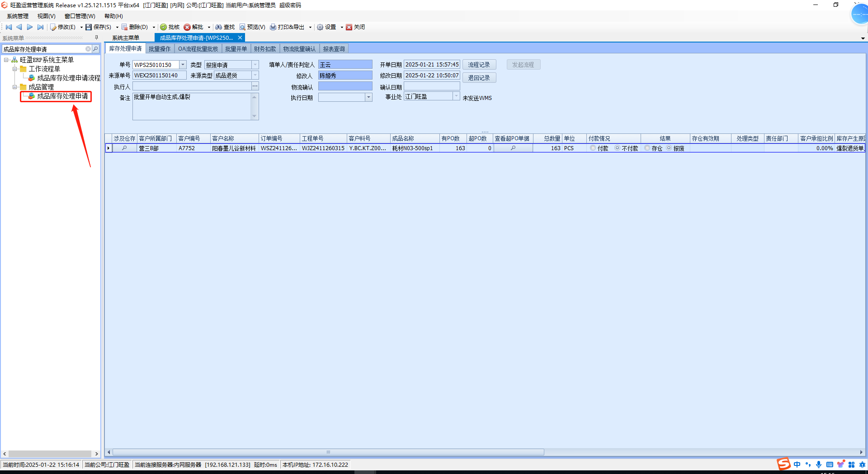The image size is (868, 474).
Task: Click the 删除(D) delete toolbar button
Action: [135, 27]
